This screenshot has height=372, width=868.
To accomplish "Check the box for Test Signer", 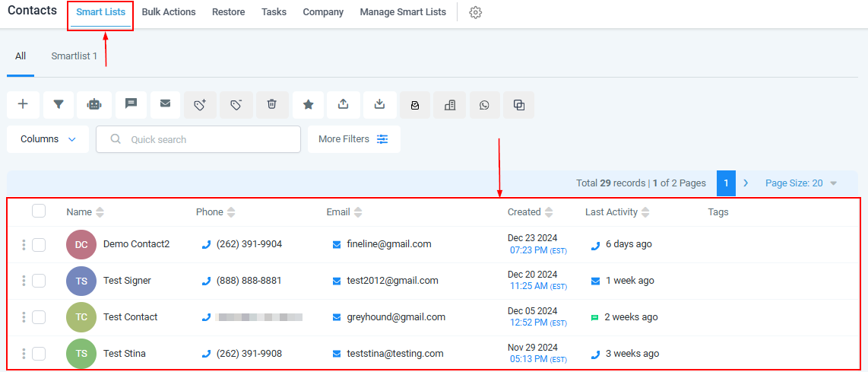I will click(x=39, y=281).
